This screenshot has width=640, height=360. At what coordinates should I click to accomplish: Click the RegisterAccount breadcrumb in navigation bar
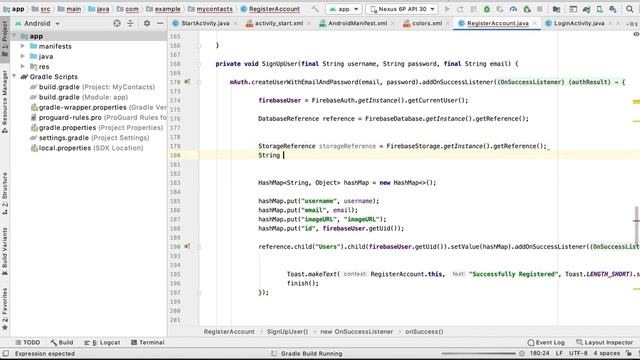pos(270,9)
